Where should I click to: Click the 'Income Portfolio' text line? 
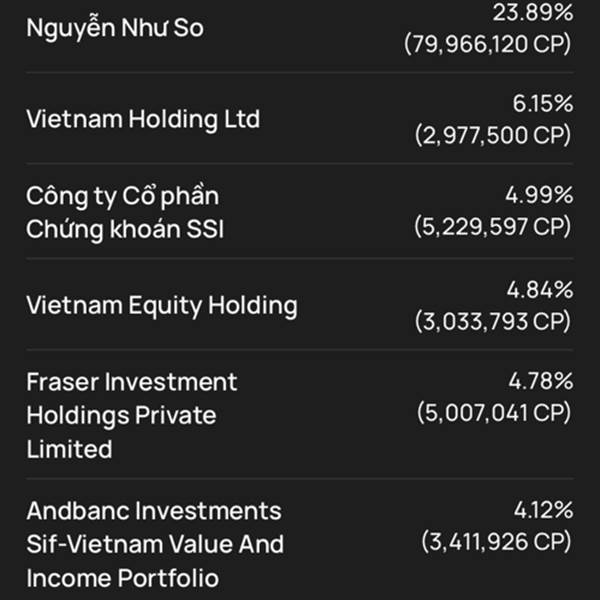[x=122, y=578]
